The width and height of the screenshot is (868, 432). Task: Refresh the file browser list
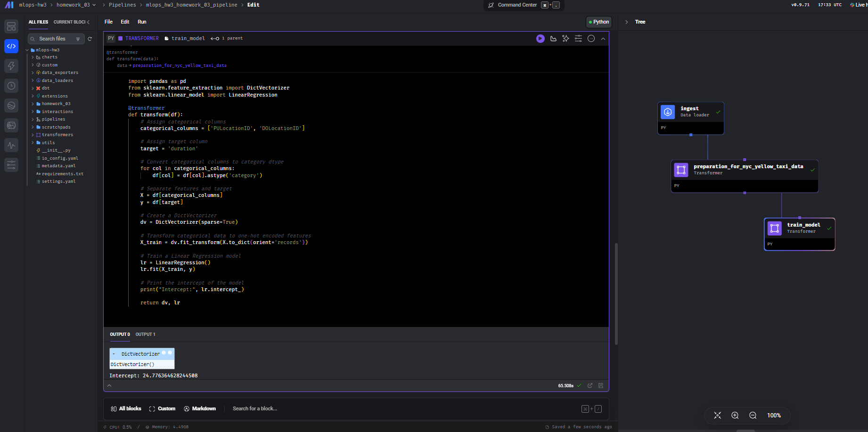(90, 39)
